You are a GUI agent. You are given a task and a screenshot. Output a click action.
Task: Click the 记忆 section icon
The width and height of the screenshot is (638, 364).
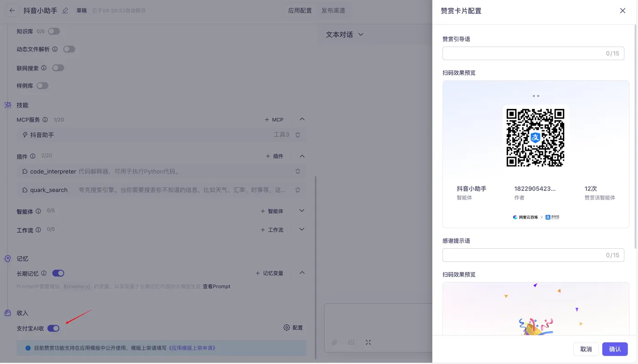[8, 258]
